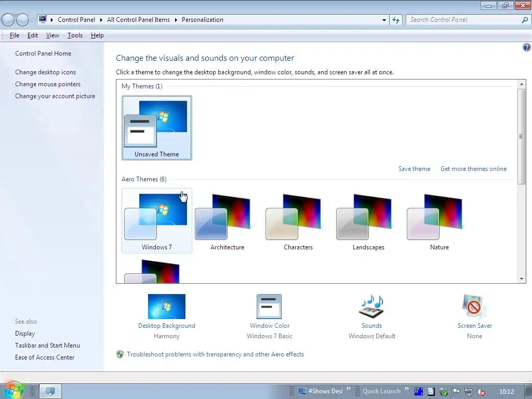Click the Help question mark icon
The height and width of the screenshot is (399, 532).
click(527, 47)
